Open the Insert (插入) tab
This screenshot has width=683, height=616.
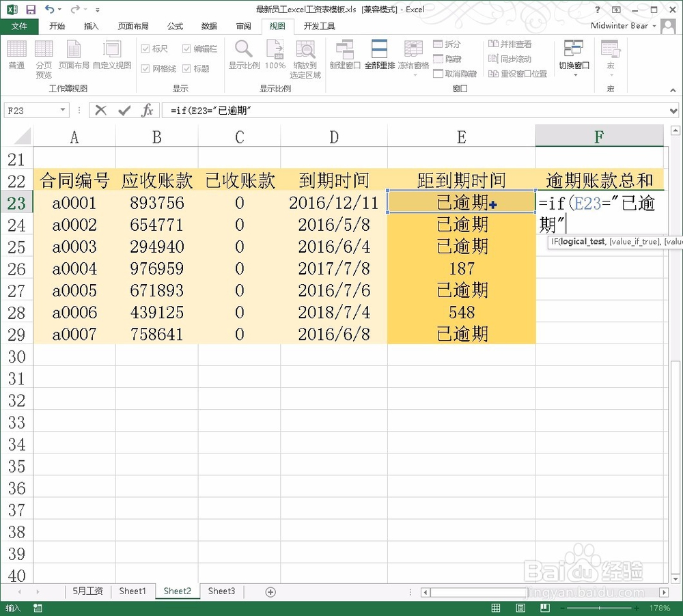(91, 26)
